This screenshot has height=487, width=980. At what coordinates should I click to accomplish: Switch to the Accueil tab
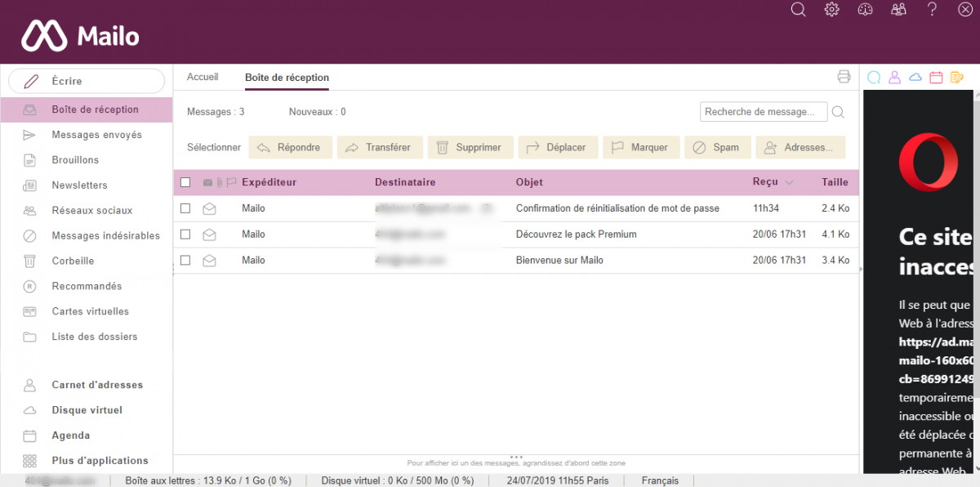coord(203,77)
